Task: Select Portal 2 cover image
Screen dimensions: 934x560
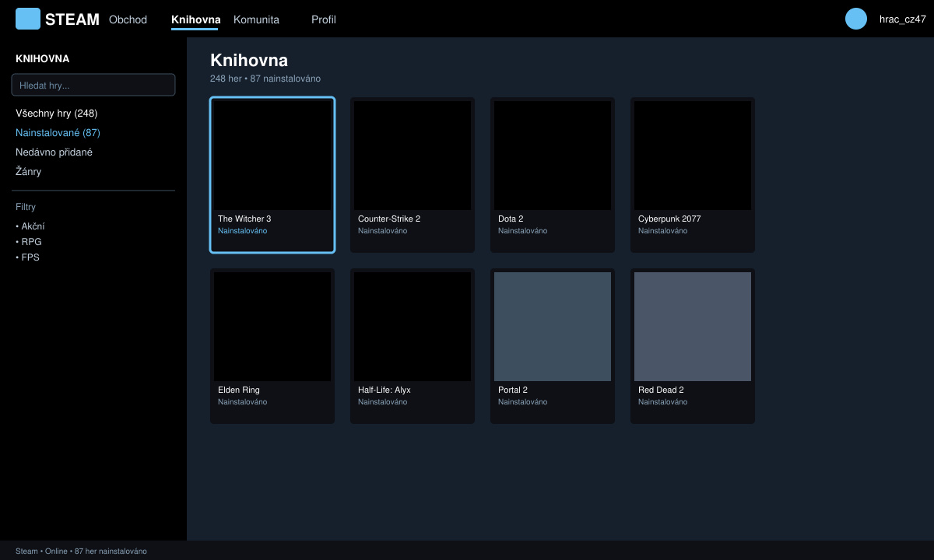Action: point(553,327)
